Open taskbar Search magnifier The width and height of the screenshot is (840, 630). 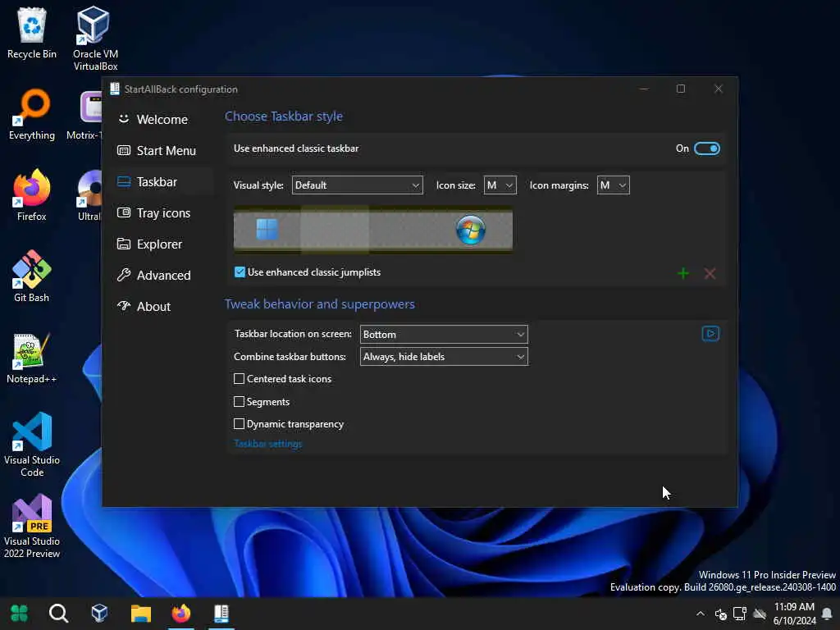click(58, 613)
